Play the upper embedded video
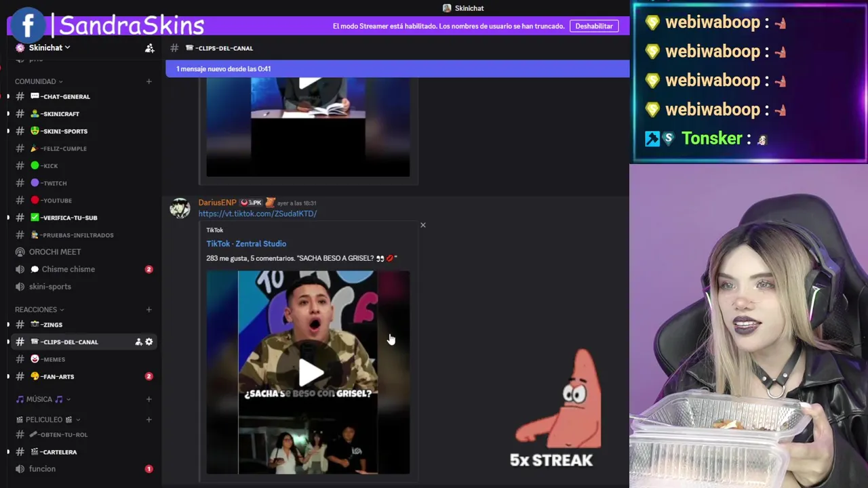The image size is (868, 488). point(309,83)
